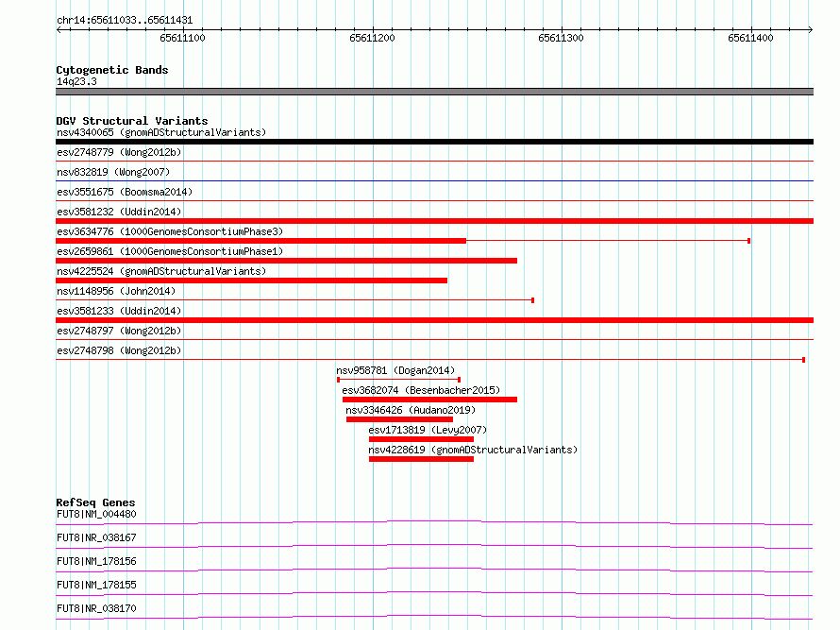Click esv2659861 (1000GenomesConsortiumPhase1) label
The image size is (840, 630).
(170, 251)
